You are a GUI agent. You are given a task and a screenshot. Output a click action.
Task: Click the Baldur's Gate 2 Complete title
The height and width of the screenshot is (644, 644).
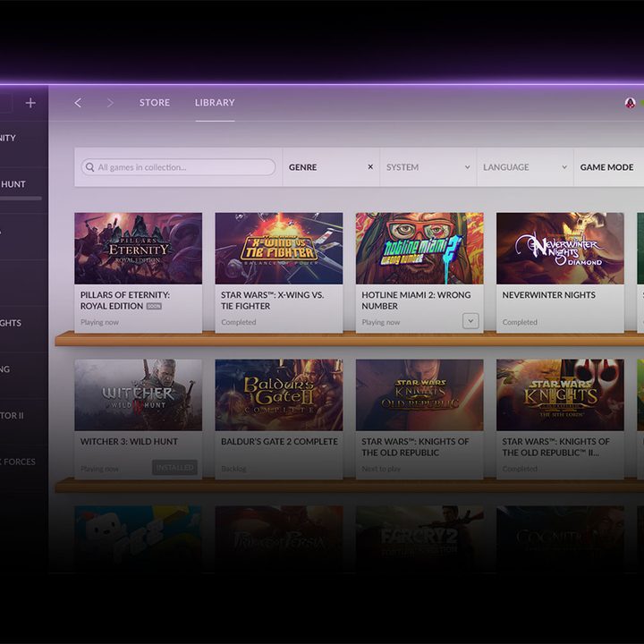tap(279, 442)
